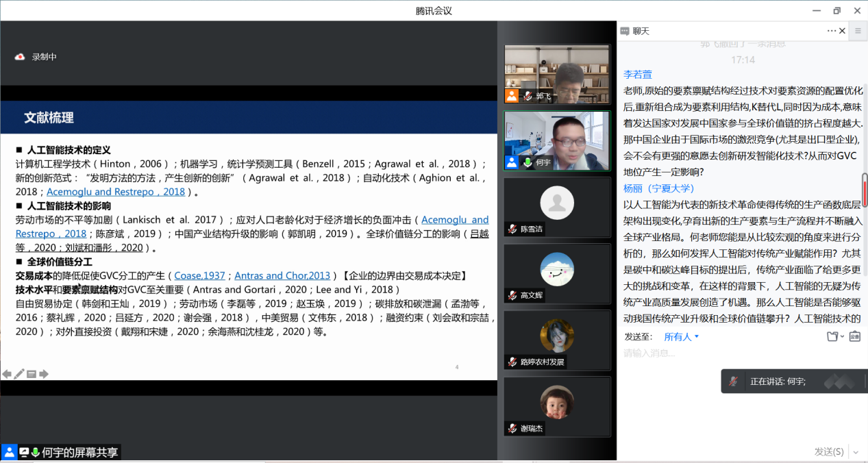Toggle the muted mic in the speaking-now bar
Screen dimensions: 868x463
coord(733,381)
